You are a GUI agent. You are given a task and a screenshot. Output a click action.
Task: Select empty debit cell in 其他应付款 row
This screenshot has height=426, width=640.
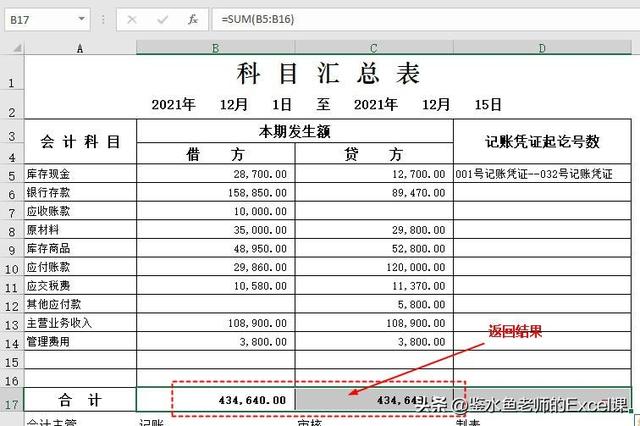[216, 304]
